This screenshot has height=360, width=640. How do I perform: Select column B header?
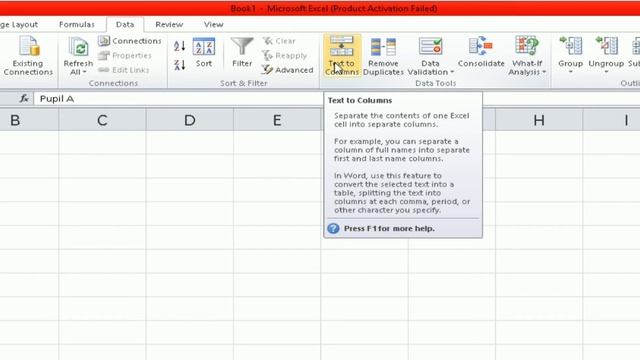click(29, 120)
